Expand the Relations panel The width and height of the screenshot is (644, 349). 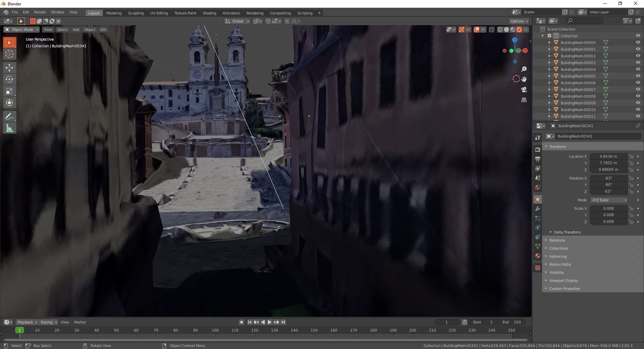(557, 240)
